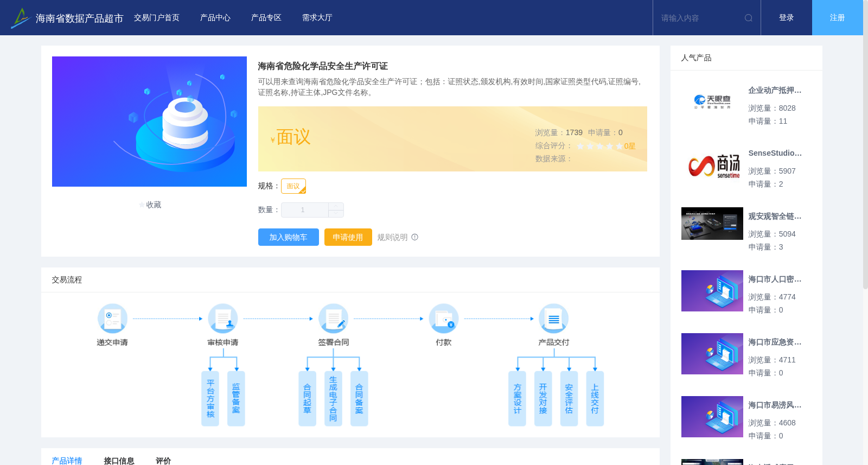Open the 商汤 SenseTime product logo
The image size is (868, 465).
coord(712,165)
